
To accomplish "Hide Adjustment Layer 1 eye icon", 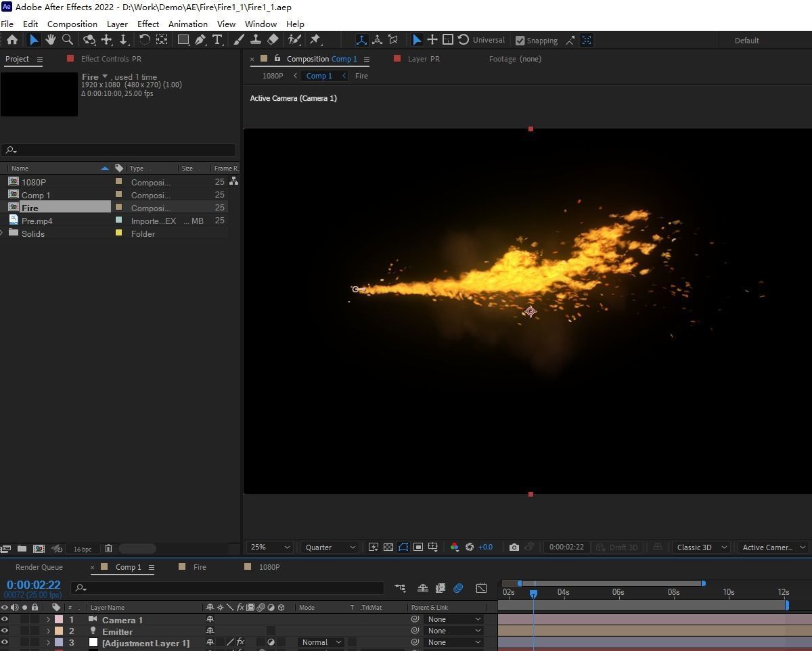I will pos(5,642).
